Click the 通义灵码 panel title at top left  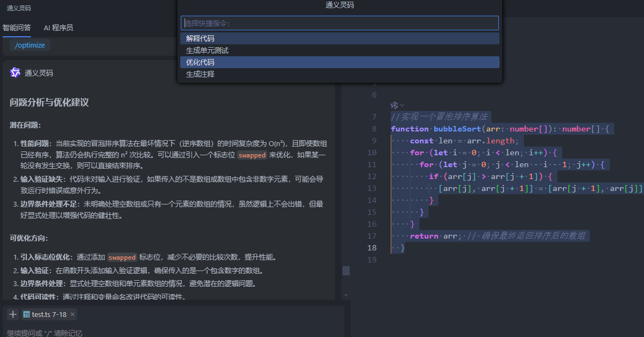[19, 8]
